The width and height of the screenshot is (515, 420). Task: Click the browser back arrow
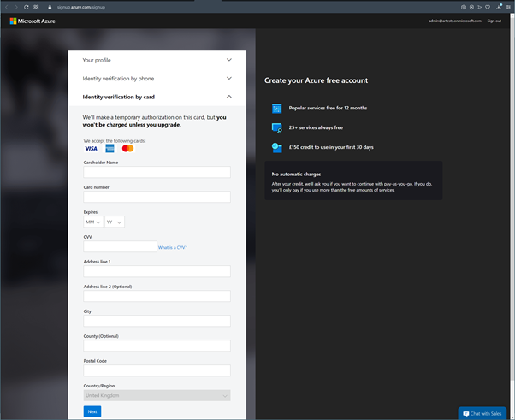point(6,7)
